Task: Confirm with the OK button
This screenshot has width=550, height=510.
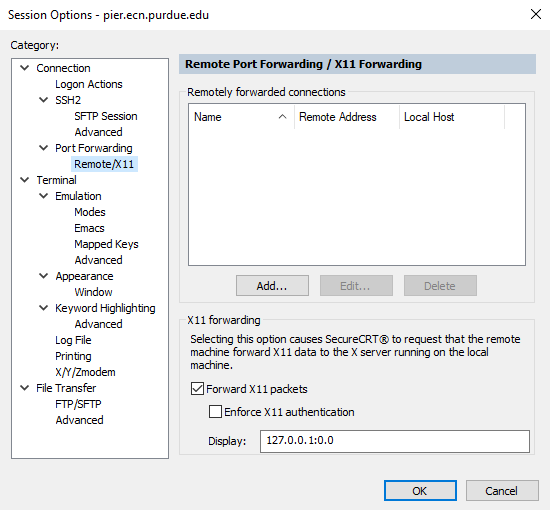Action: click(420, 490)
